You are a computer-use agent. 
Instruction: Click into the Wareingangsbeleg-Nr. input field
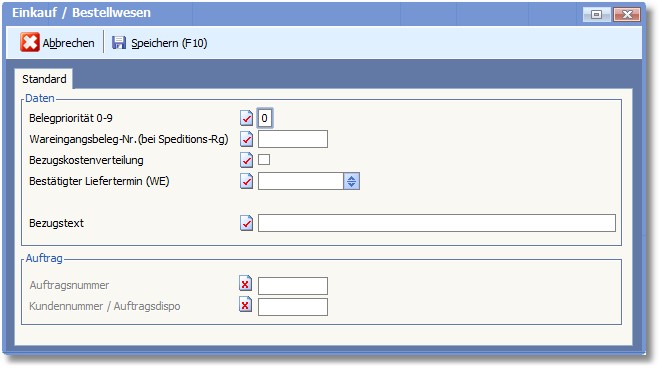click(293, 139)
